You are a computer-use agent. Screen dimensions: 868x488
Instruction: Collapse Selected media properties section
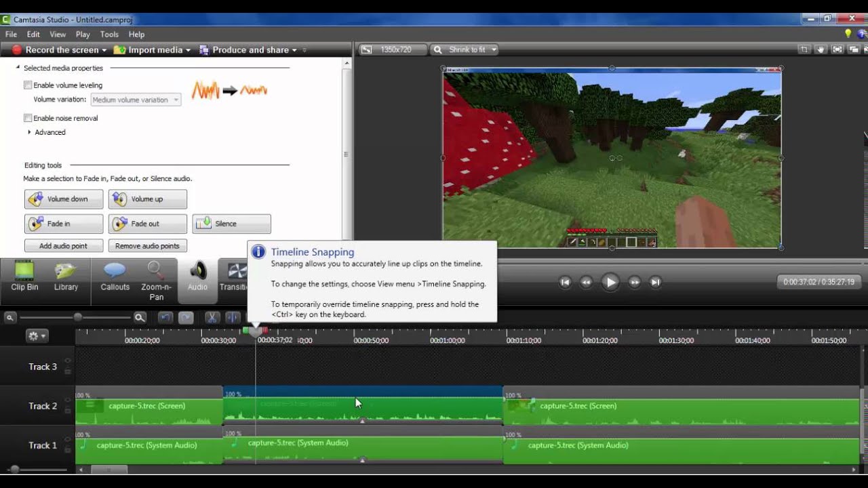pyautogui.click(x=18, y=68)
